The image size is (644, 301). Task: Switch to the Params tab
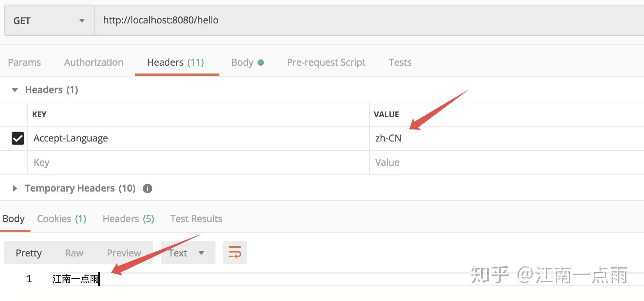[x=24, y=63]
